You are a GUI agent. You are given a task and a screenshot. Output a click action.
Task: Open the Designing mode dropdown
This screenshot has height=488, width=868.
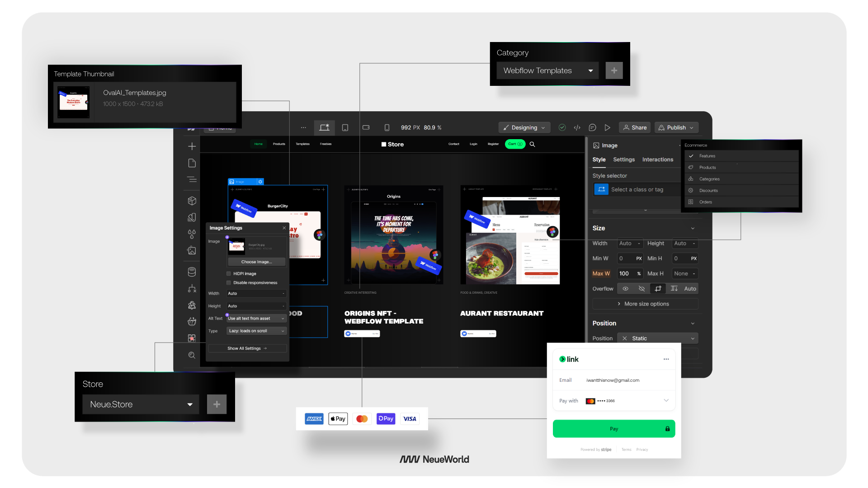click(x=524, y=127)
